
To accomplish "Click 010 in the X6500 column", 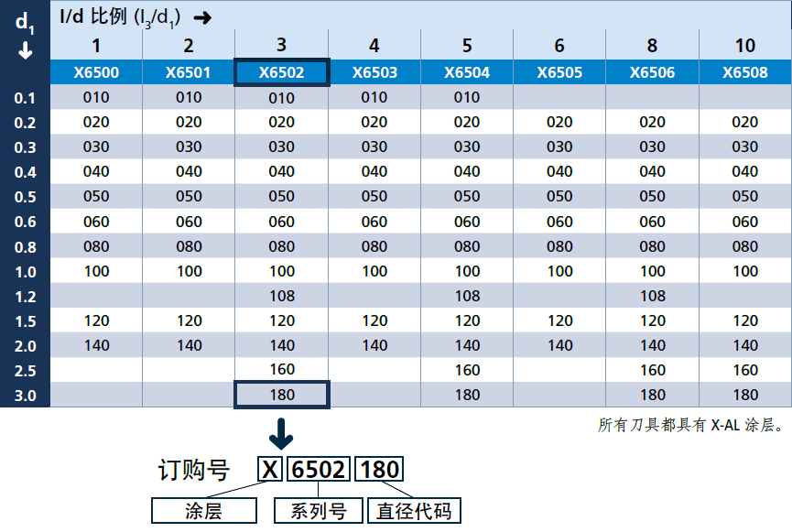I will pos(96,97).
